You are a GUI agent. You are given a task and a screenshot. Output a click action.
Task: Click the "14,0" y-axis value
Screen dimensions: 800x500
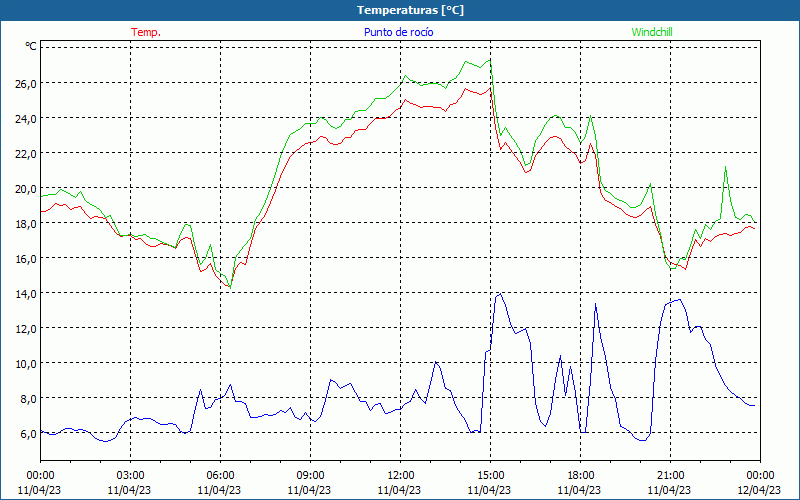(x=26, y=294)
